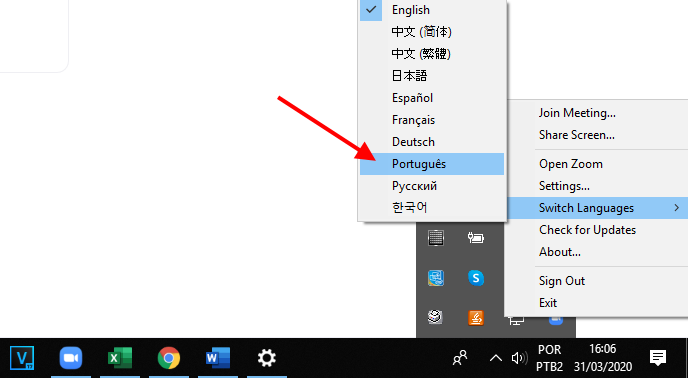Pick 한국어 from the language list
The width and height of the screenshot is (688, 378).
click(x=432, y=207)
